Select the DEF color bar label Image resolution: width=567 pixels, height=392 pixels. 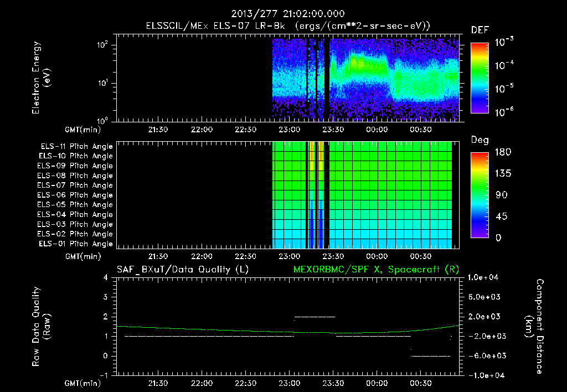(480, 30)
